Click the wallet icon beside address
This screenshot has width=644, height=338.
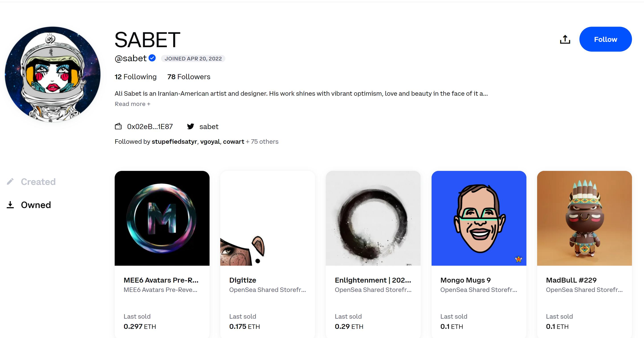[118, 126]
